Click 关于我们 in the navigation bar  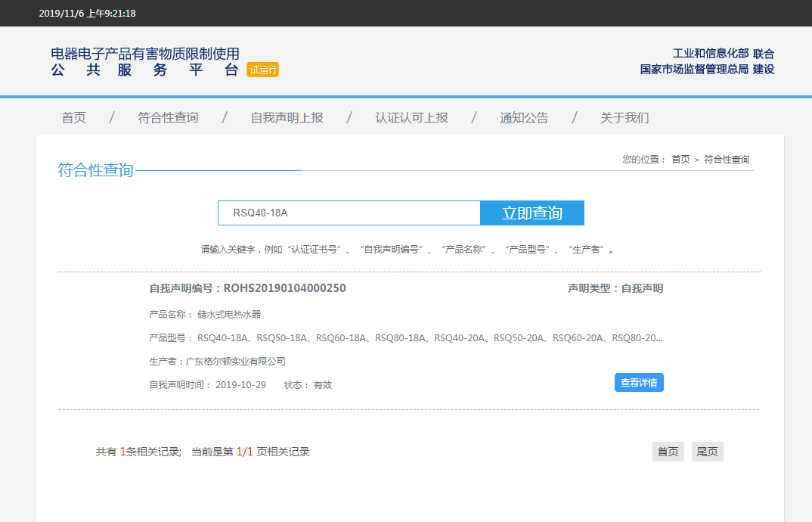pyautogui.click(x=624, y=118)
